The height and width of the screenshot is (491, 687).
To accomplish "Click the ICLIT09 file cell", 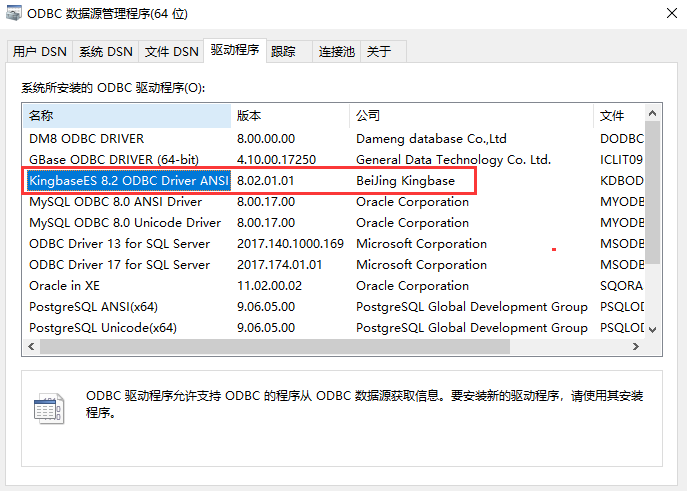I will (x=621, y=160).
